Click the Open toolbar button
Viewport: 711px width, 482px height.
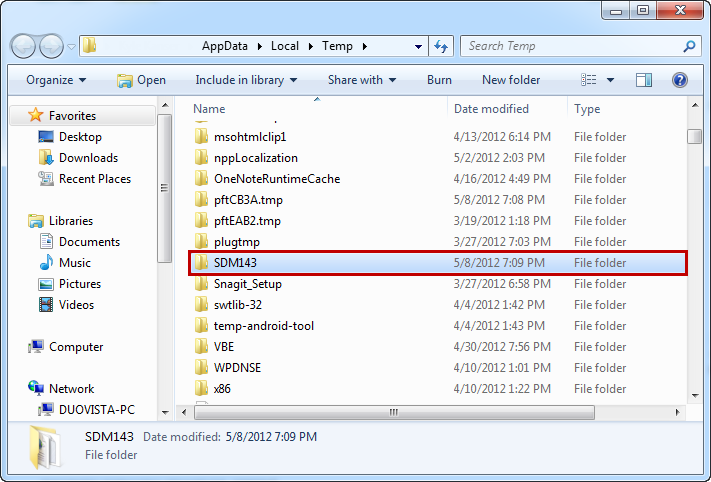pyautogui.click(x=141, y=80)
